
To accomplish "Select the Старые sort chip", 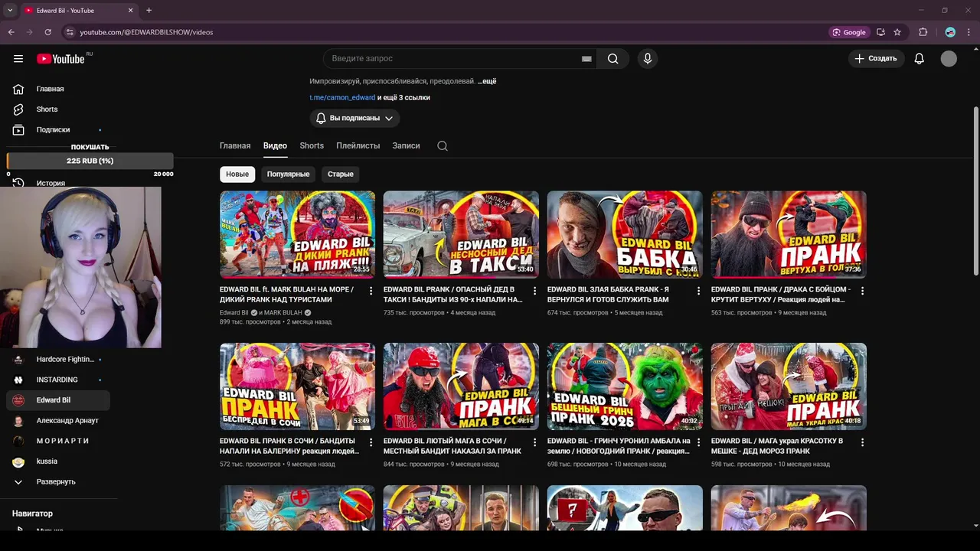I will pos(341,174).
